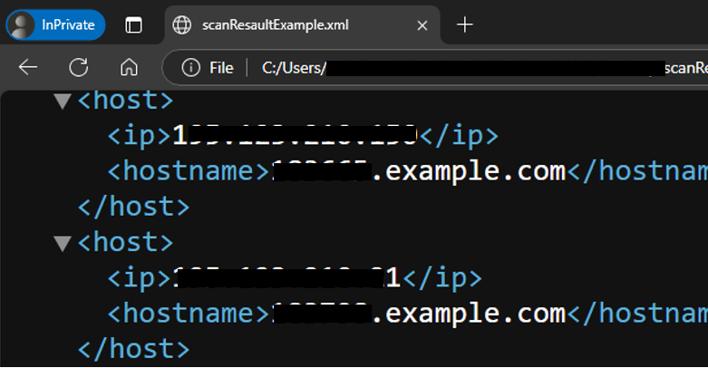Click the globe favicon on the tab
This screenshot has width=708, height=368.
182,25
